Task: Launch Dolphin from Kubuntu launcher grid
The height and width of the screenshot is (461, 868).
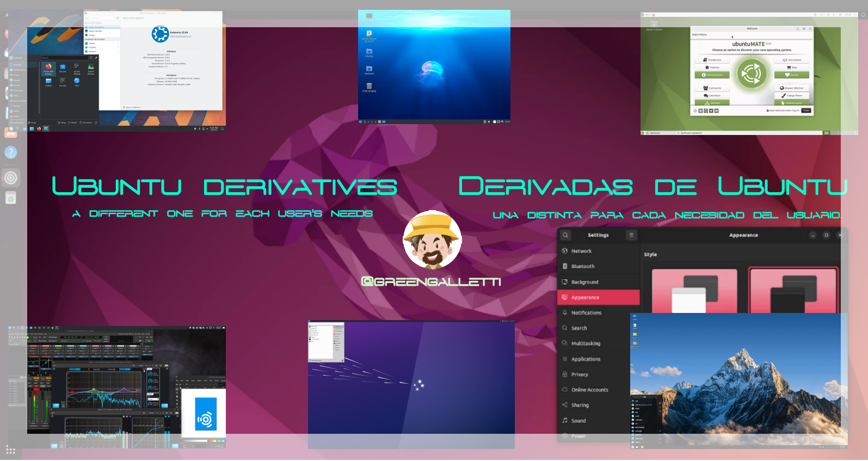Action: click(x=48, y=82)
